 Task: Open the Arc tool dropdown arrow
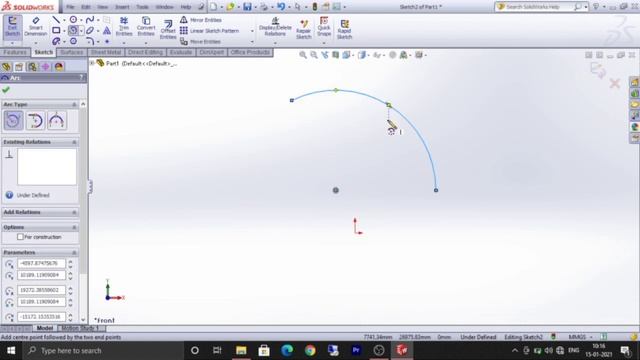(81, 31)
